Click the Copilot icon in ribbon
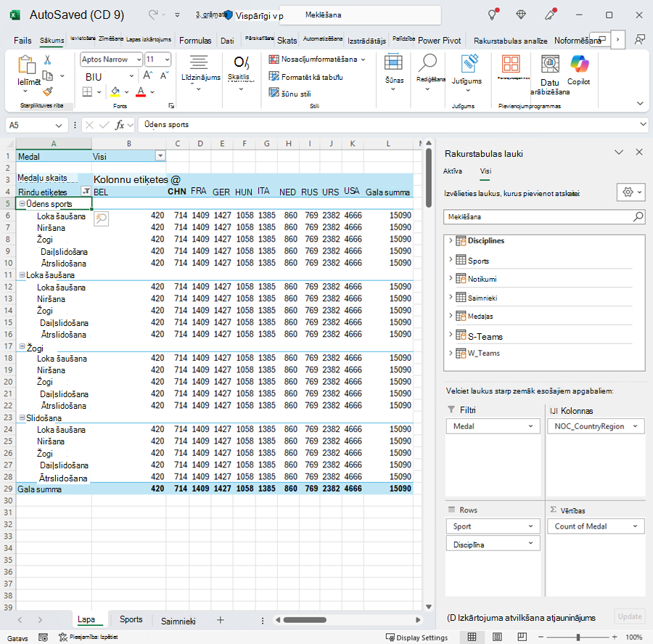 pos(579,64)
